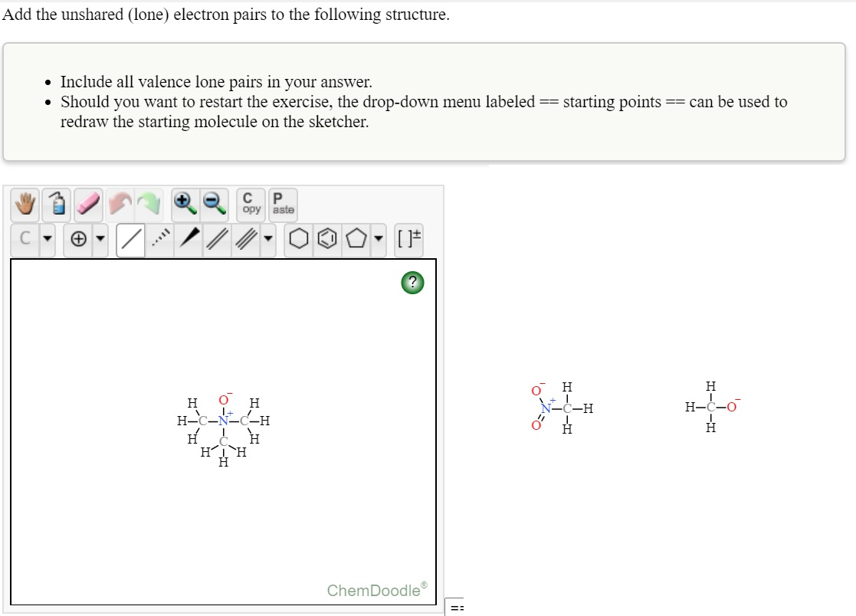Activate the charge plus tool
The height and width of the screenshot is (616, 856).
point(79,238)
